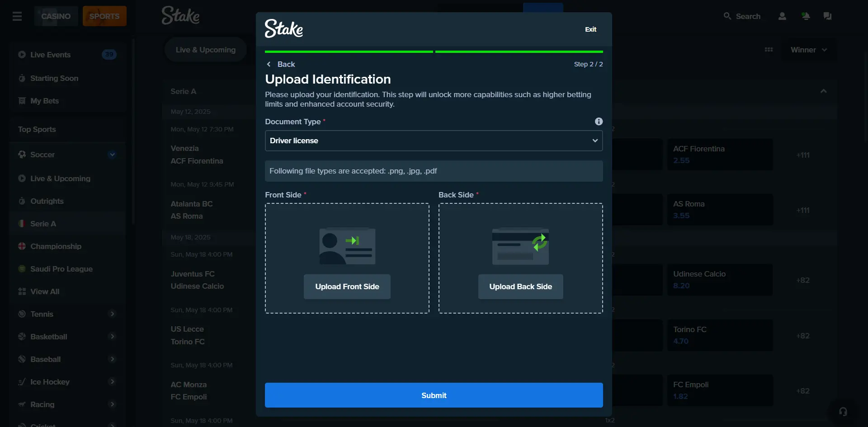Click the Championship flag icon
Viewport: 868px width, 427px height.
pos(22,246)
